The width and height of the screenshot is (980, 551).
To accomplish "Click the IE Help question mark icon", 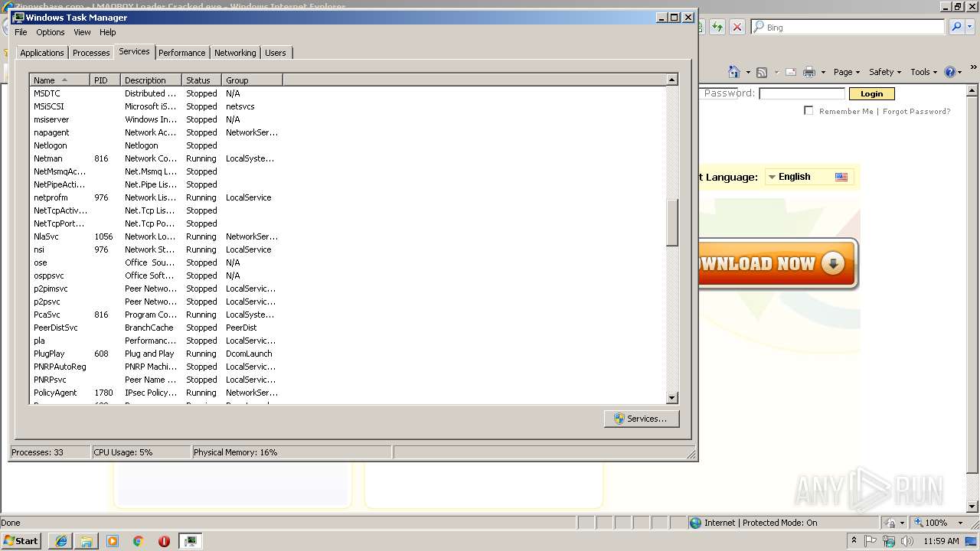I will [x=950, y=72].
